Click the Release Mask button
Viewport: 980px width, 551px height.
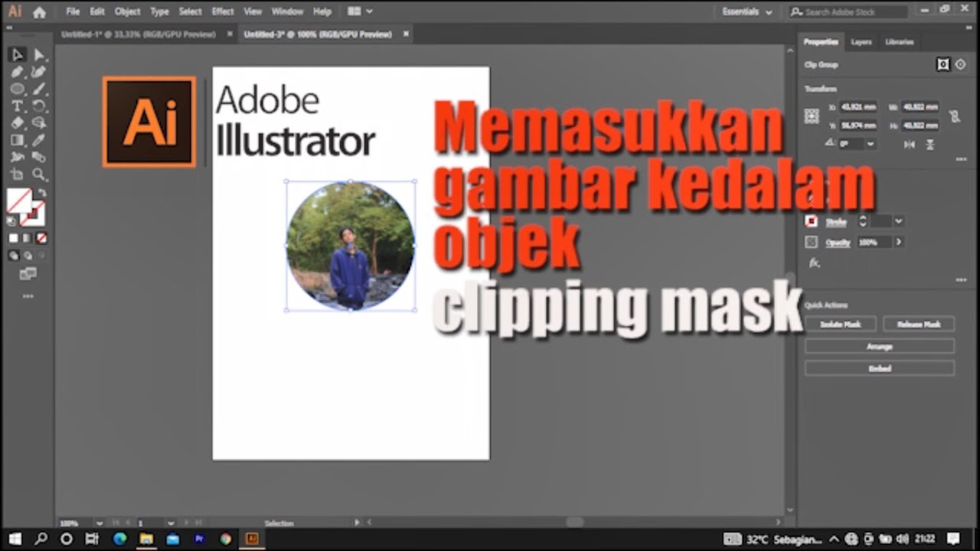pyautogui.click(x=919, y=324)
